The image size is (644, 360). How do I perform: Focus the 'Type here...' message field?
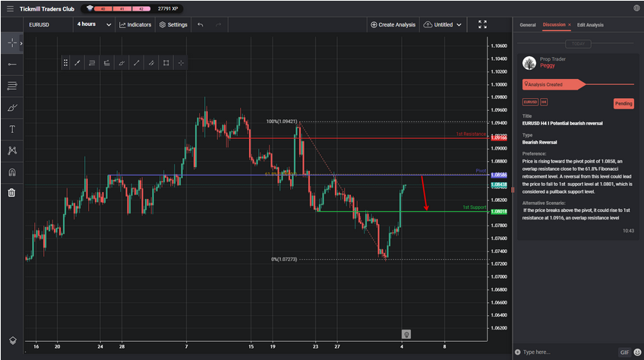[568, 352]
